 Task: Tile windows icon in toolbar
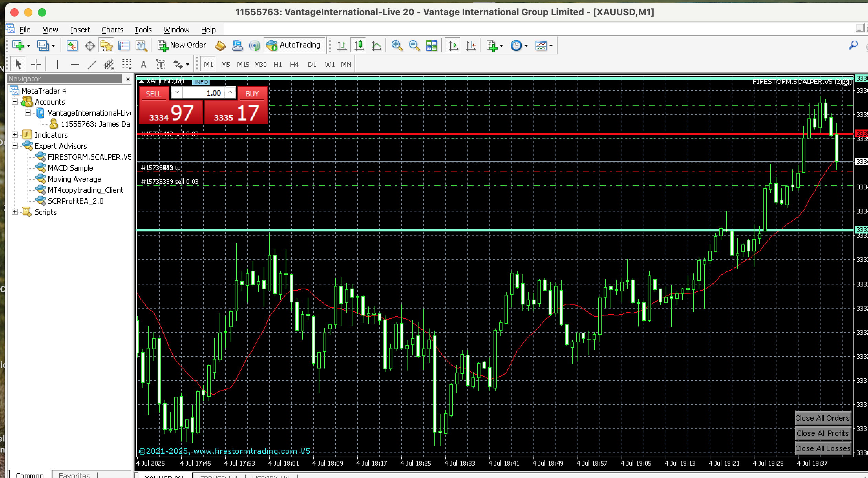(431, 45)
